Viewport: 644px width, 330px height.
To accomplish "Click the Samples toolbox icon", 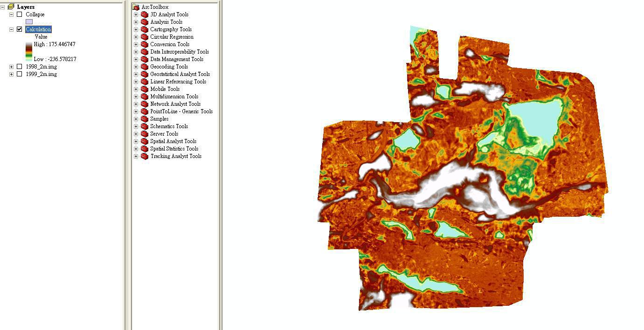I will [145, 119].
